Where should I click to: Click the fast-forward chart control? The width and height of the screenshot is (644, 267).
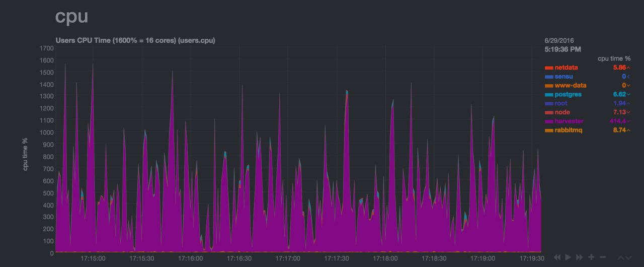pyautogui.click(x=580, y=257)
